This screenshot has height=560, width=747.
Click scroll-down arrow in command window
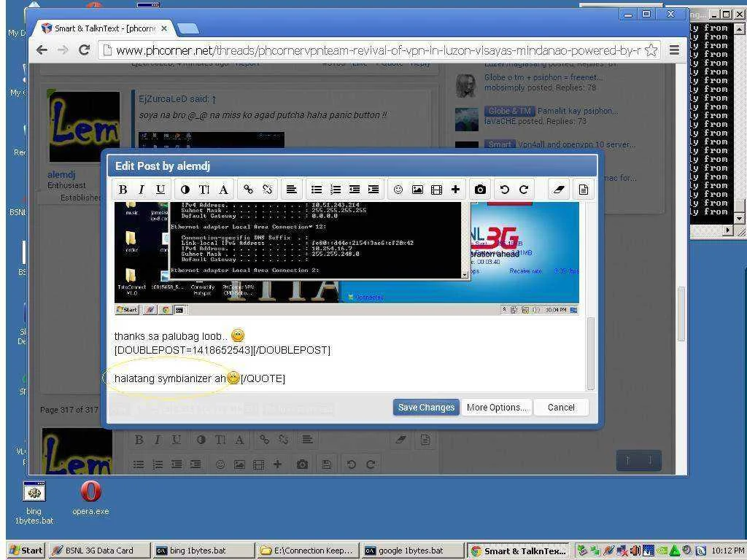point(739,219)
